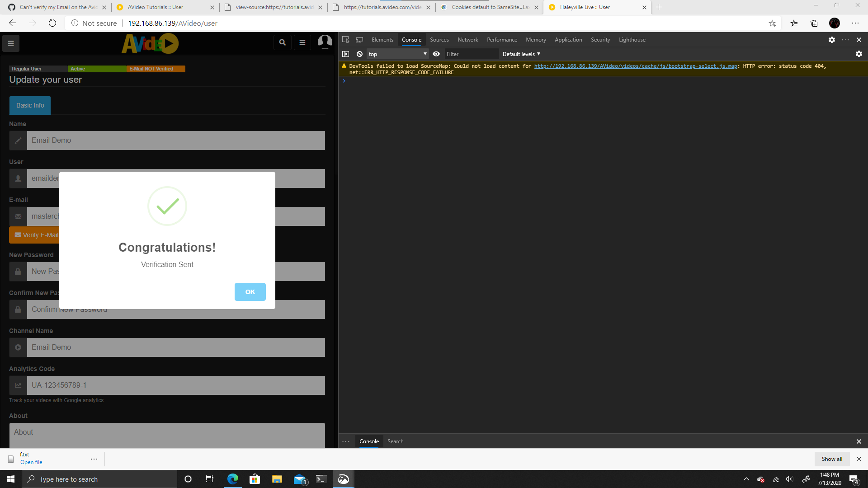Switch to the Search tab in console drawer
The image size is (868, 488).
click(x=395, y=441)
